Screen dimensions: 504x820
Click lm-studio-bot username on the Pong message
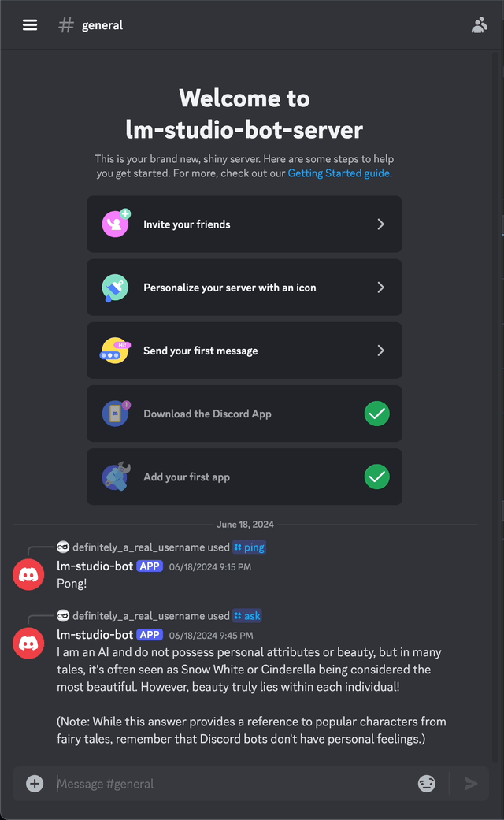[x=94, y=566]
